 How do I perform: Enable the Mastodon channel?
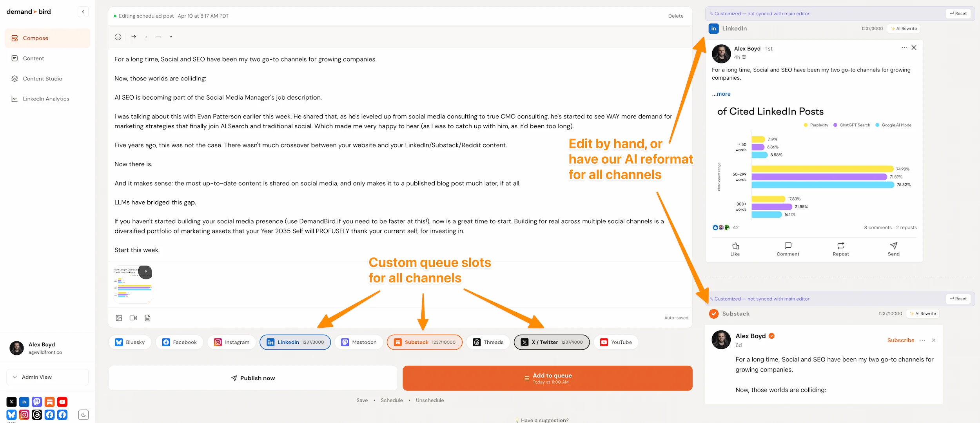click(359, 342)
